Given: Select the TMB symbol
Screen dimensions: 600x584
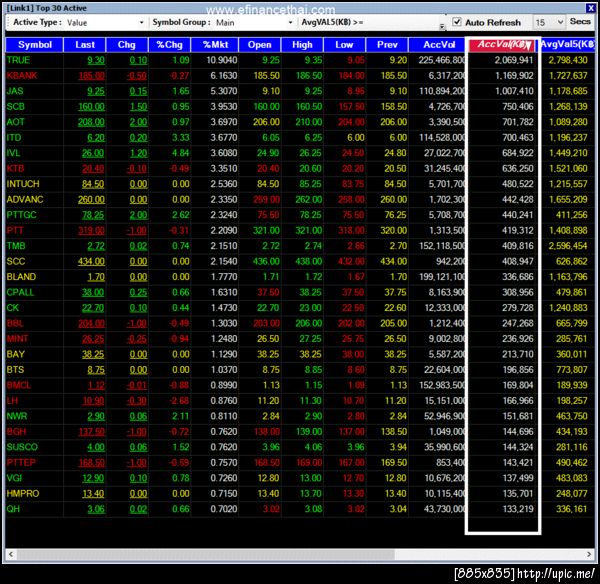Looking at the screenshot, I should [x=16, y=246].
